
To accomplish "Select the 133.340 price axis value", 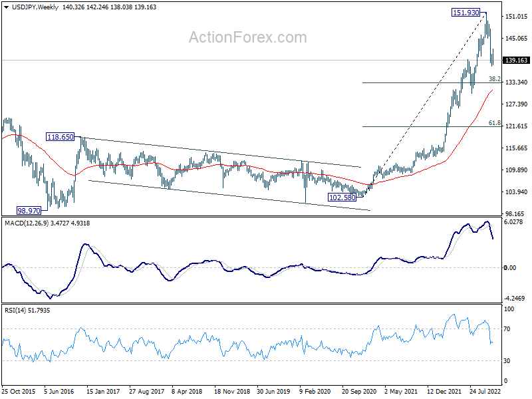I will (x=517, y=82).
